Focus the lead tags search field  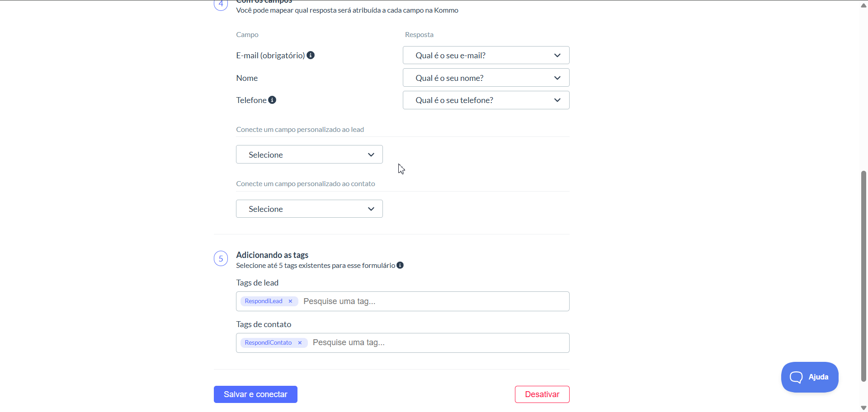click(x=434, y=301)
